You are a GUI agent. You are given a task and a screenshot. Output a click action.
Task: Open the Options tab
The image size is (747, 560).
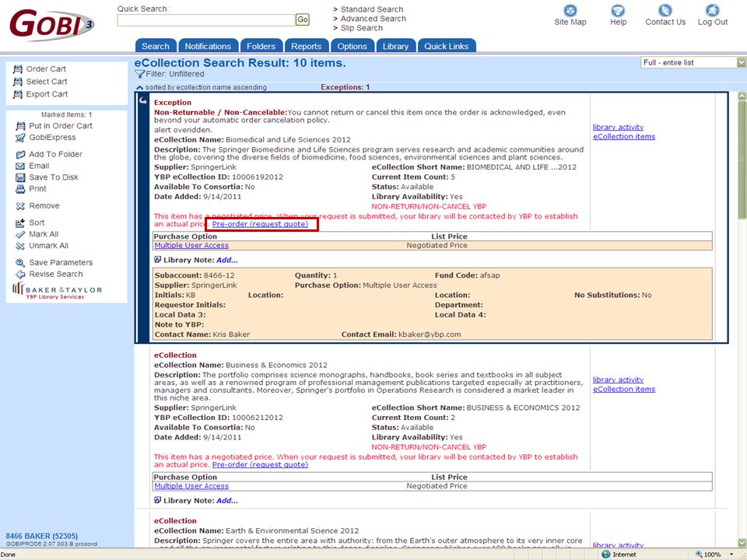pos(352,46)
